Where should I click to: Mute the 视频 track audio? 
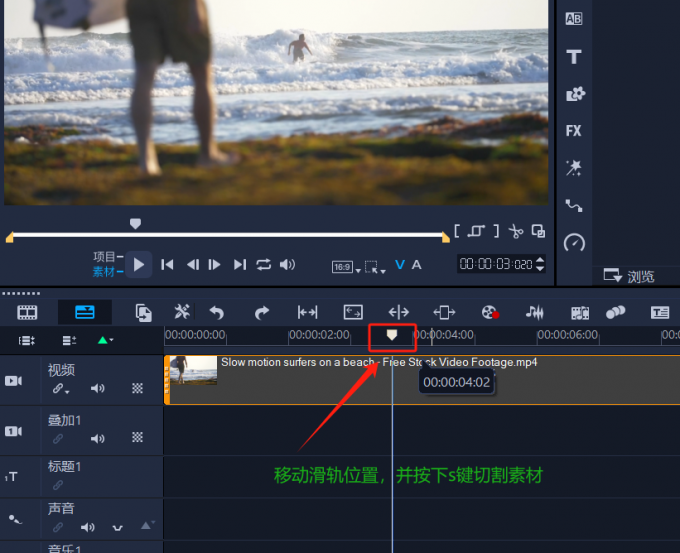tap(98, 388)
